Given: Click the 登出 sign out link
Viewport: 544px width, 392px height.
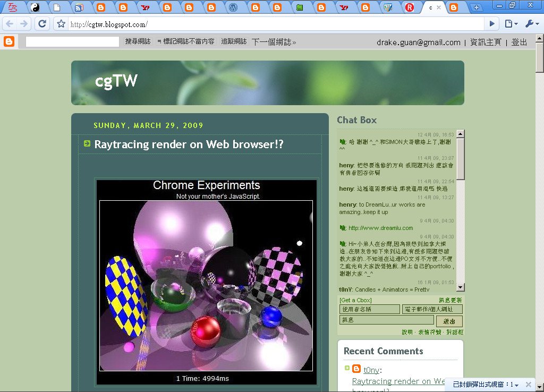Looking at the screenshot, I should 519,42.
